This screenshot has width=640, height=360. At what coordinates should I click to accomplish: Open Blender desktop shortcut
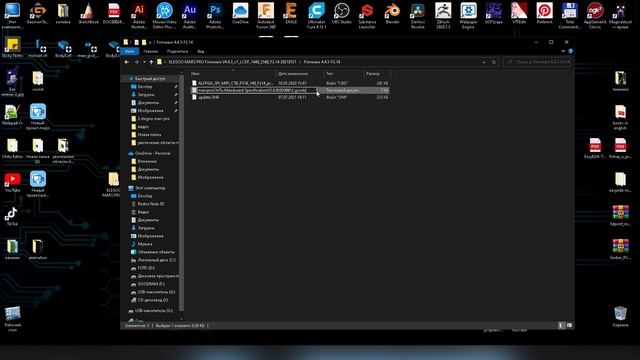click(x=392, y=13)
